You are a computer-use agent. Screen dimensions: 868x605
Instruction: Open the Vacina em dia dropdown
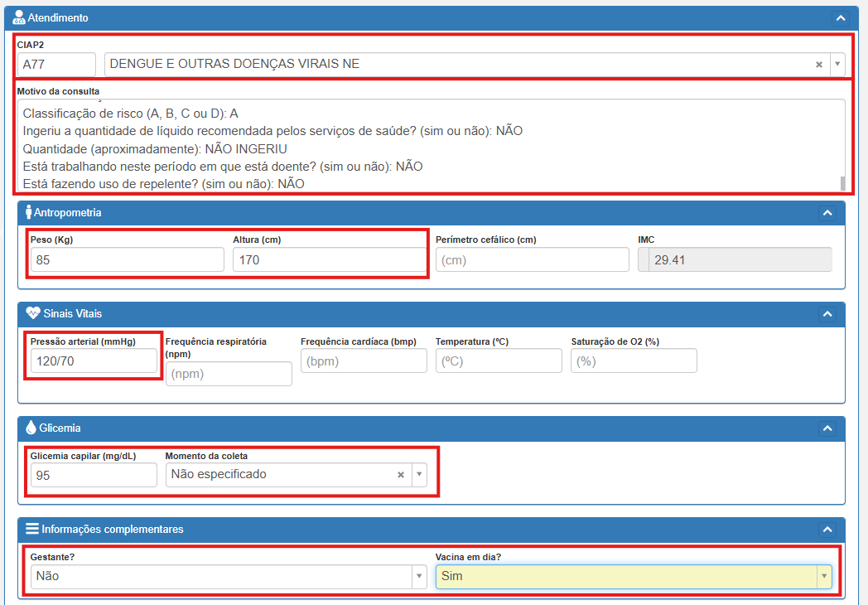(823, 577)
